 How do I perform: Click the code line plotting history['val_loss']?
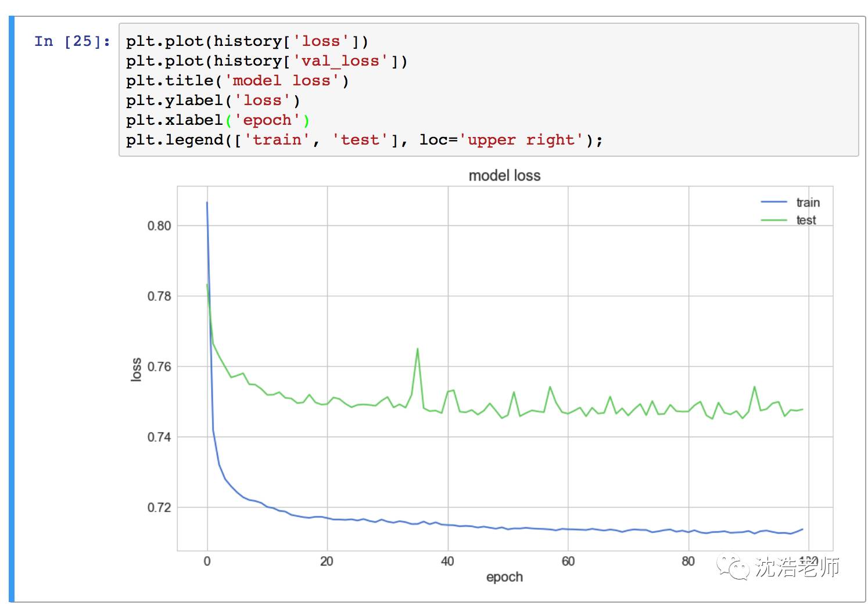(x=267, y=61)
